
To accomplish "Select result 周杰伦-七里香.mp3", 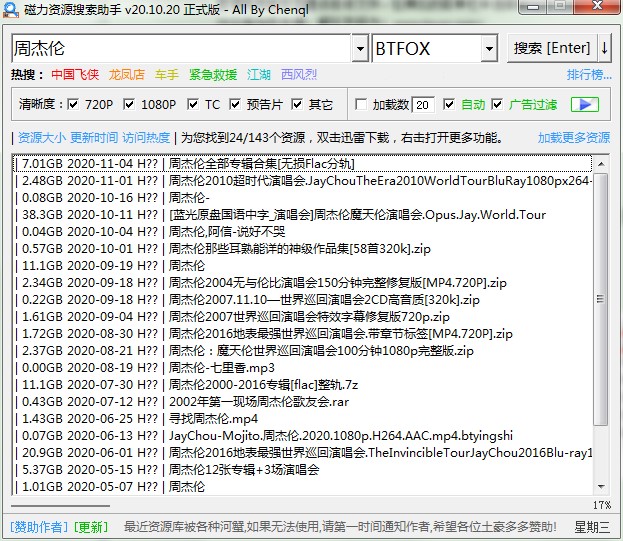I will click(x=303, y=368).
